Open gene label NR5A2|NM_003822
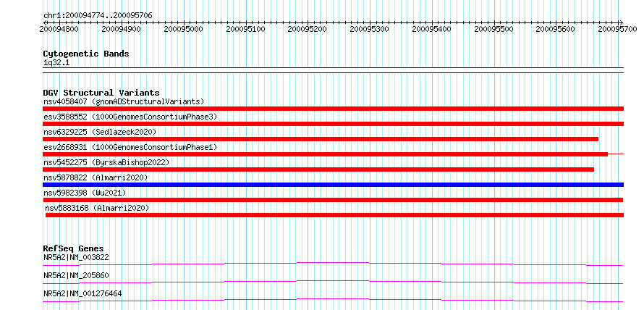 pyautogui.click(x=76, y=257)
